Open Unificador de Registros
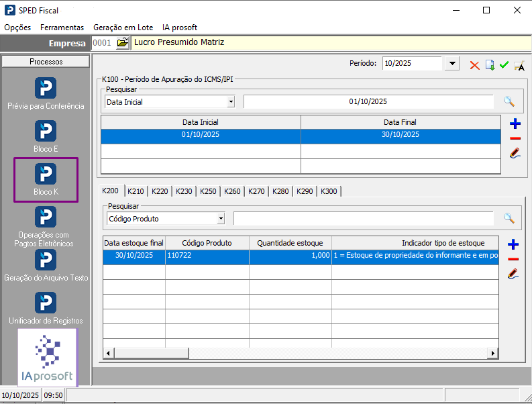This screenshot has height=404, width=532. tap(46, 303)
